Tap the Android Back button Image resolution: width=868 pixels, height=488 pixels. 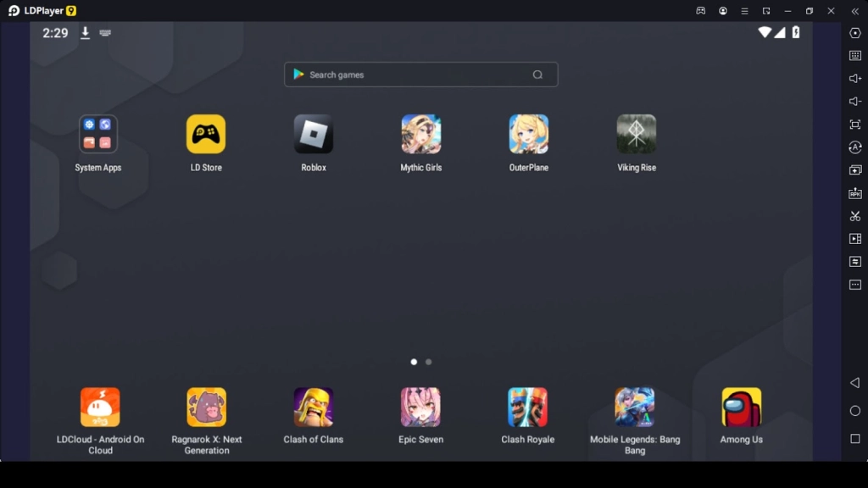point(855,382)
